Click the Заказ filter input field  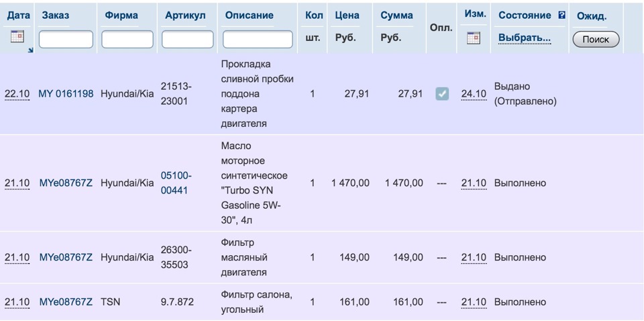coord(66,40)
